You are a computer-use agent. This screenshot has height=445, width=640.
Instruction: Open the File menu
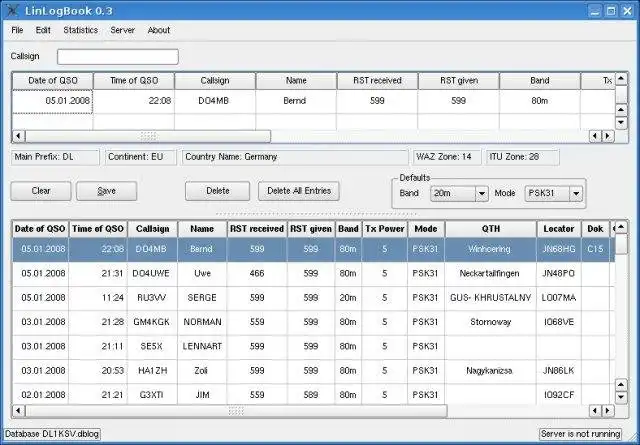[17, 30]
